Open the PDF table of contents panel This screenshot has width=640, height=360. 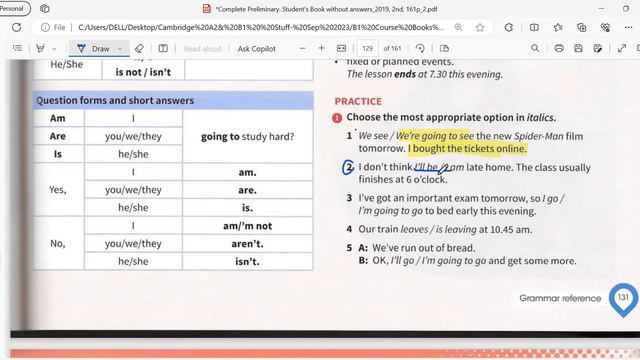point(17,48)
